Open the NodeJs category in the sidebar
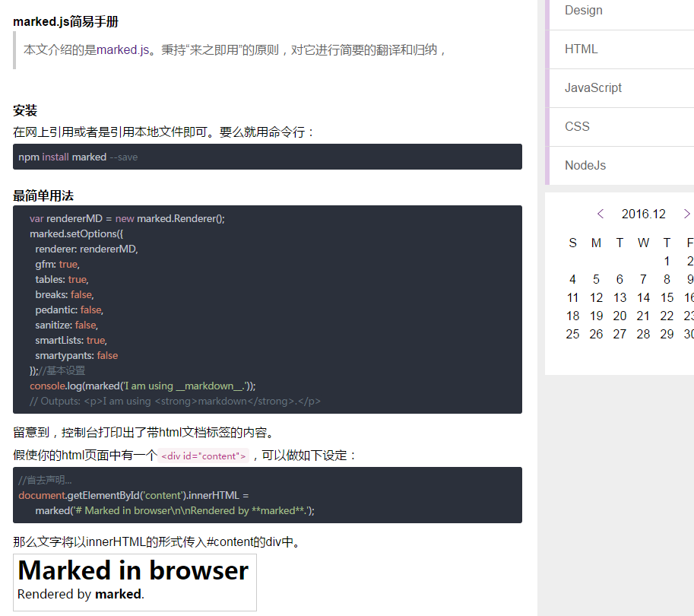 585,165
